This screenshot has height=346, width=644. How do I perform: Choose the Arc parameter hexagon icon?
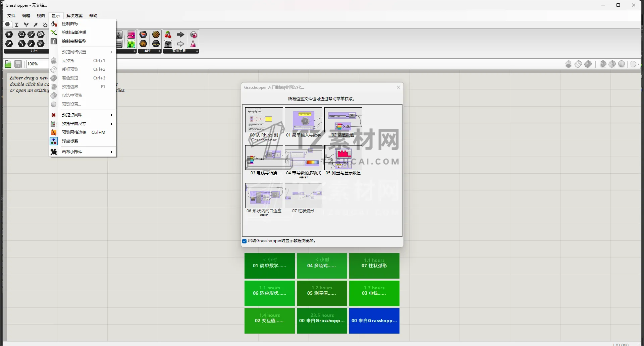point(22,44)
